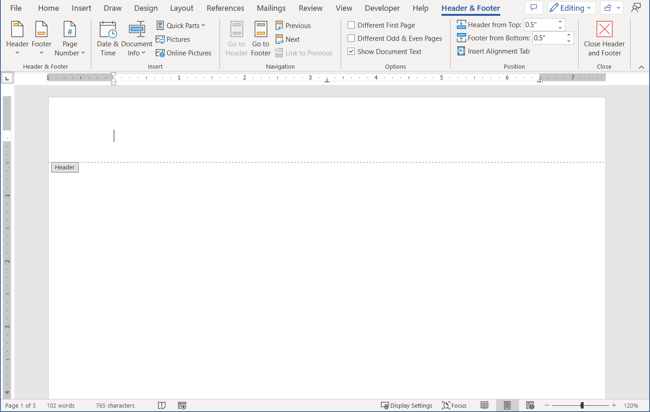Click Page 1 of 5 in status bar

tap(20, 405)
